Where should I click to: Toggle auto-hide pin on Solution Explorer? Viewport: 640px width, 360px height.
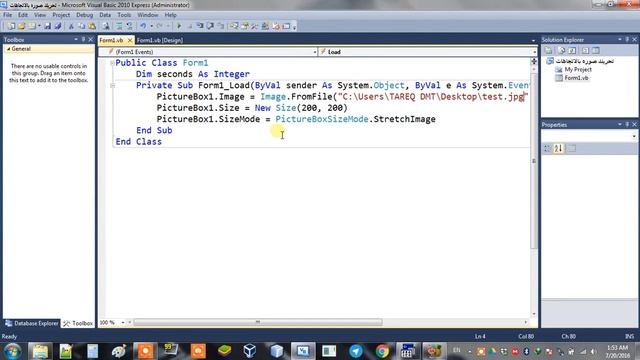pos(627,40)
